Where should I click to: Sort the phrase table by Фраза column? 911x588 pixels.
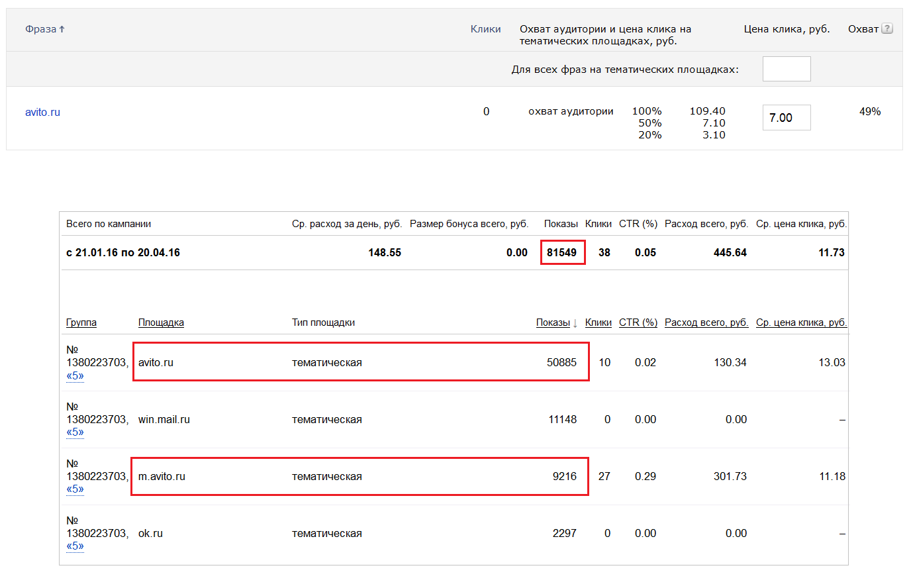41,29
